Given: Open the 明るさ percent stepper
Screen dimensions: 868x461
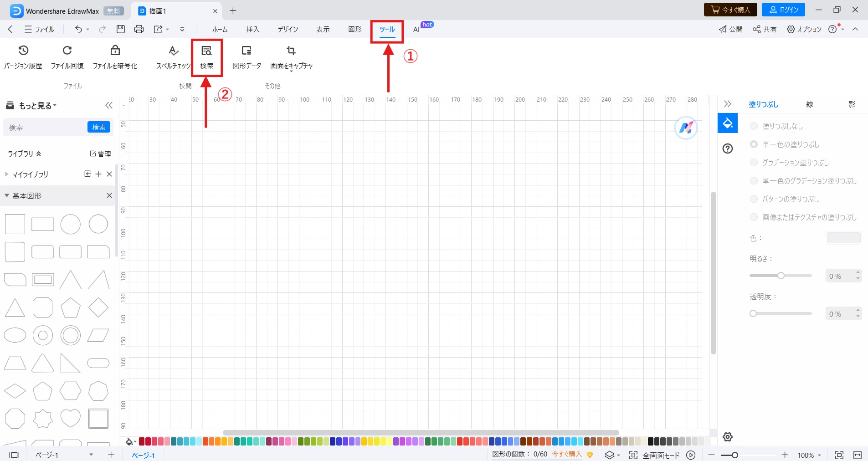Looking at the screenshot, I should tap(858, 275).
